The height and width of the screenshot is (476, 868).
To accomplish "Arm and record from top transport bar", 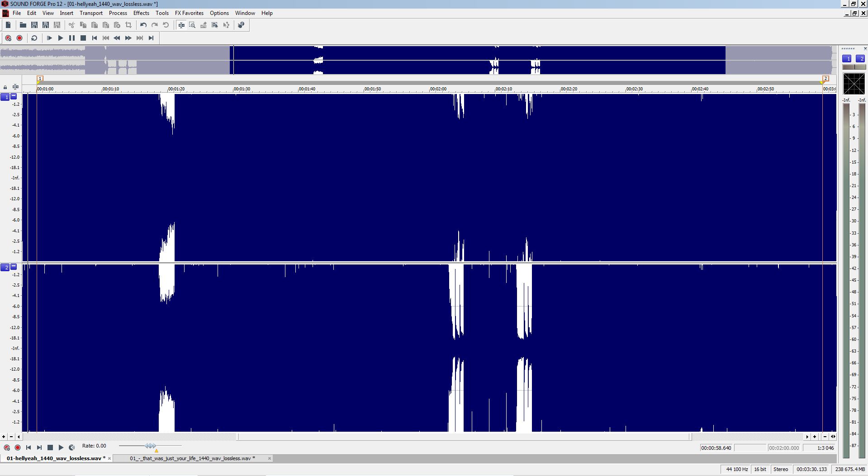I will pos(8,38).
